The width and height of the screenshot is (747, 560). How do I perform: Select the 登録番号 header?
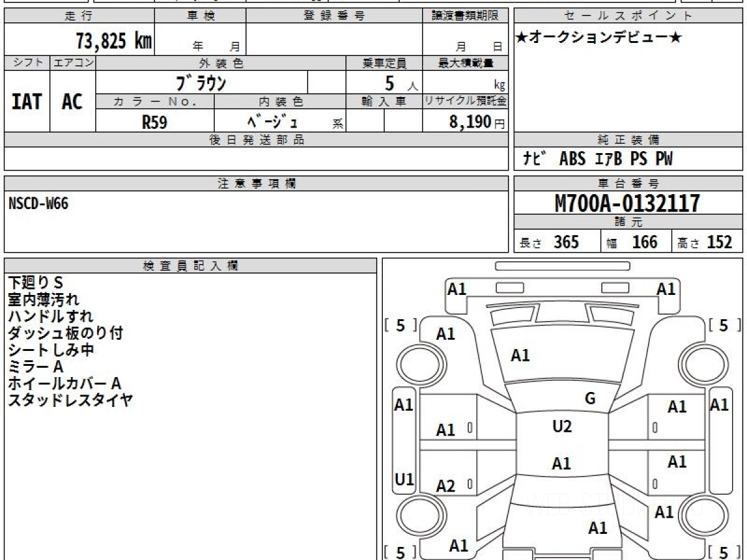(334, 16)
